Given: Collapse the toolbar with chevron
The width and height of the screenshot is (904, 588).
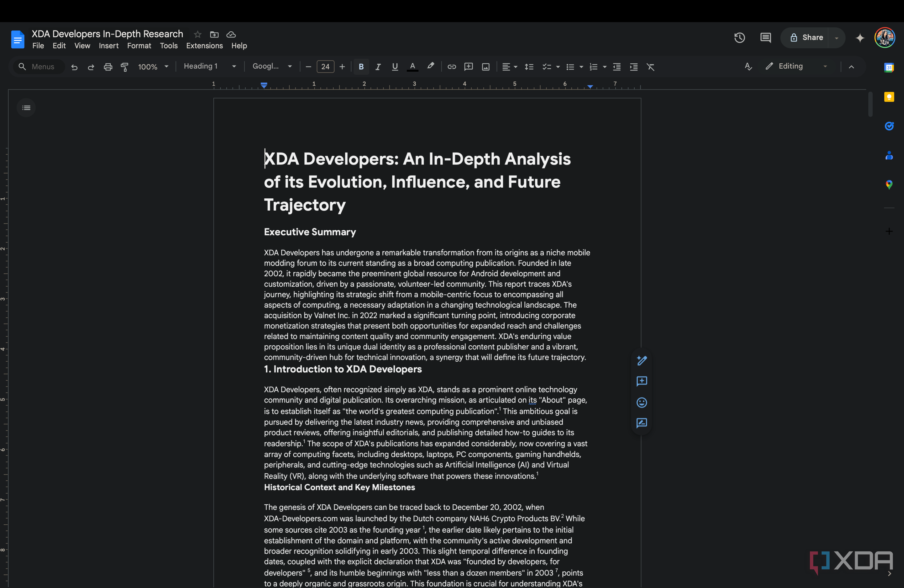Looking at the screenshot, I should (x=851, y=67).
